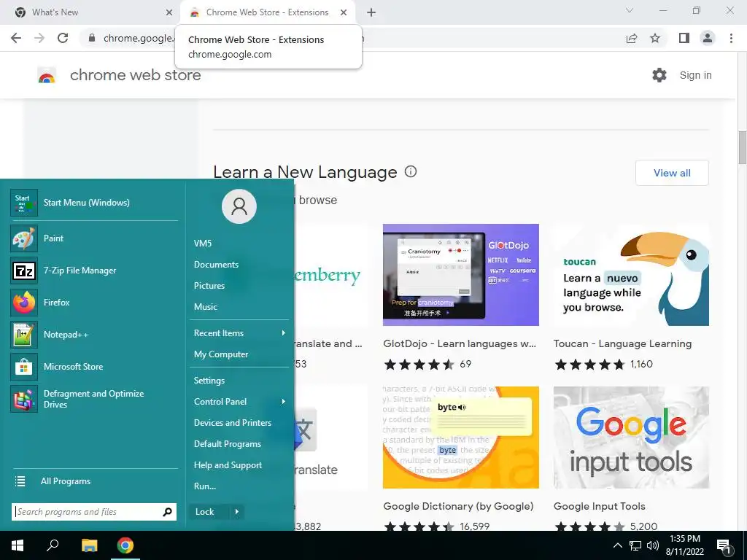Click the forward navigation arrow

tap(39, 38)
